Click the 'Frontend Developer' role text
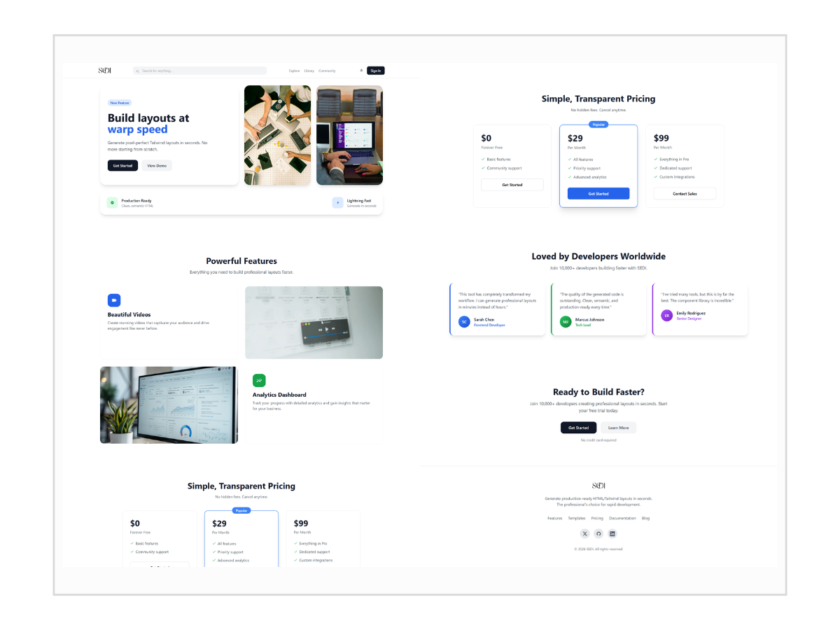 point(489,325)
